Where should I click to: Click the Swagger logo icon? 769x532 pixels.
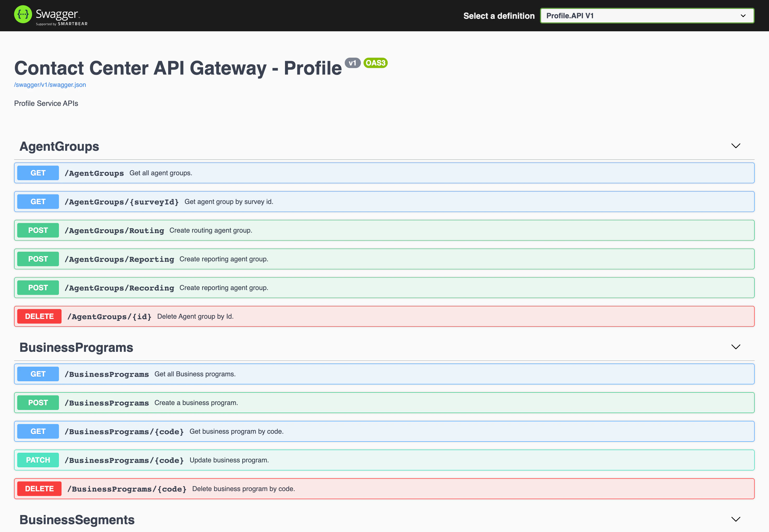point(23,15)
